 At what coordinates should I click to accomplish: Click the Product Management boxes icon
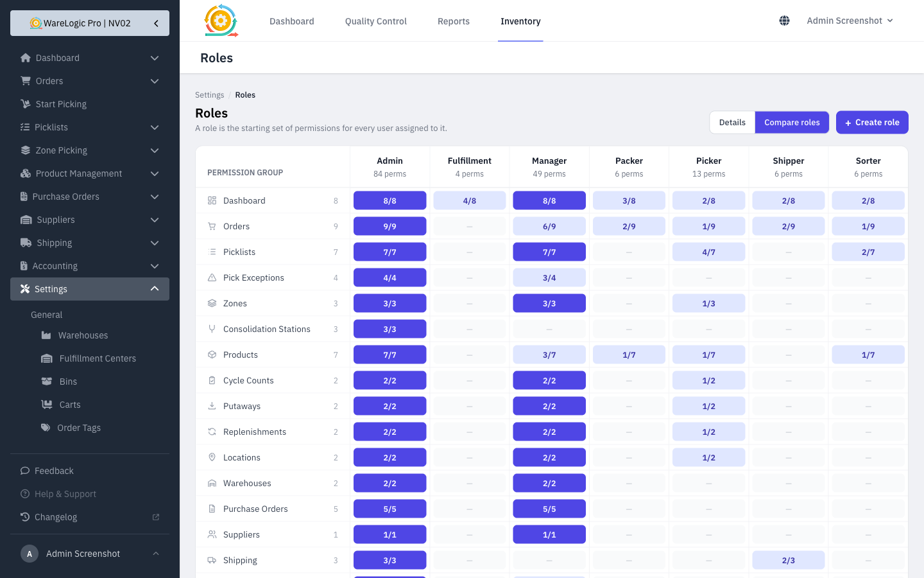[26, 173]
